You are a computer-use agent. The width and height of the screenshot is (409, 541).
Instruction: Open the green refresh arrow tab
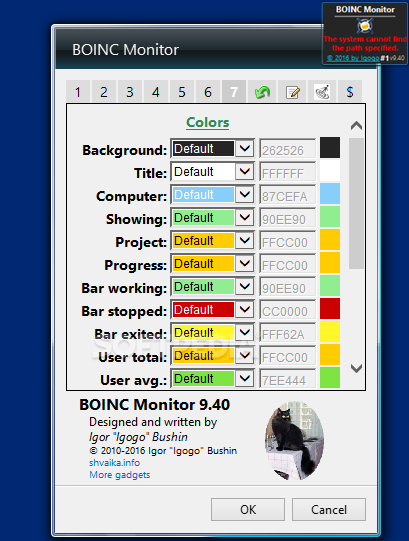click(262, 92)
